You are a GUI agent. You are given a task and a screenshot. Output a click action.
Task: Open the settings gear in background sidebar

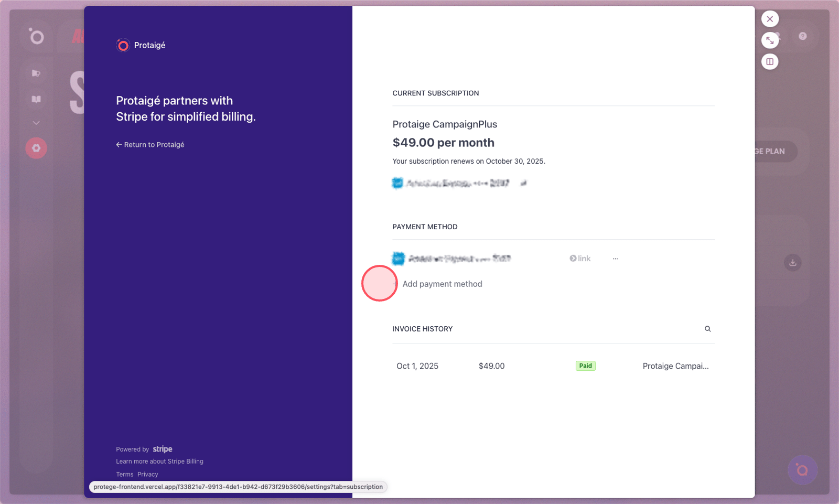click(x=36, y=148)
